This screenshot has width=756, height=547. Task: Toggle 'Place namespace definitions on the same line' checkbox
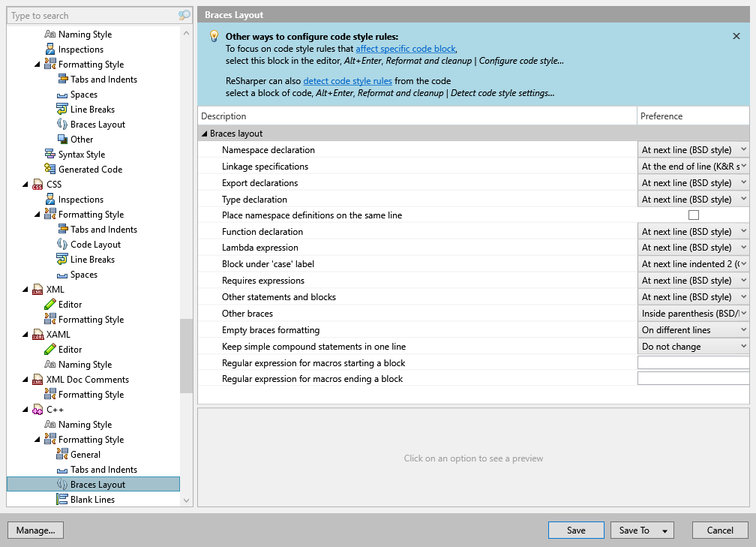(x=694, y=215)
